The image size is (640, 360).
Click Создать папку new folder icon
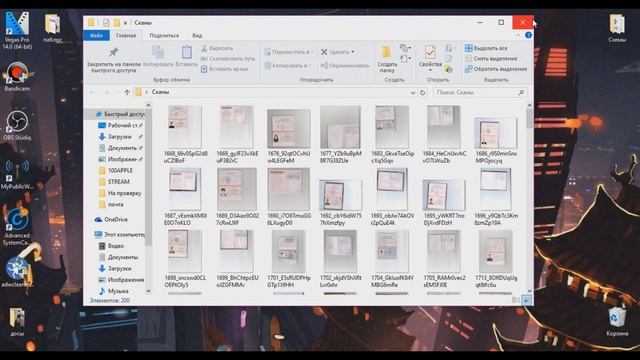pos(387,59)
